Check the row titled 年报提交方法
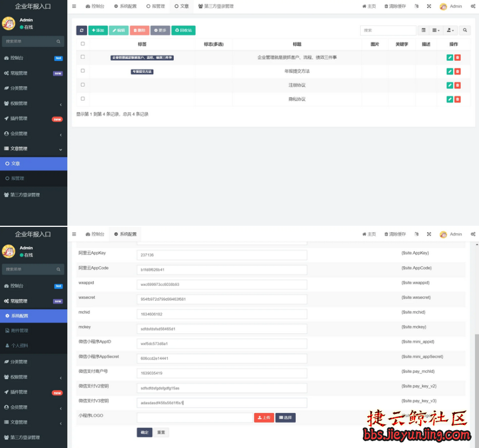 point(83,70)
